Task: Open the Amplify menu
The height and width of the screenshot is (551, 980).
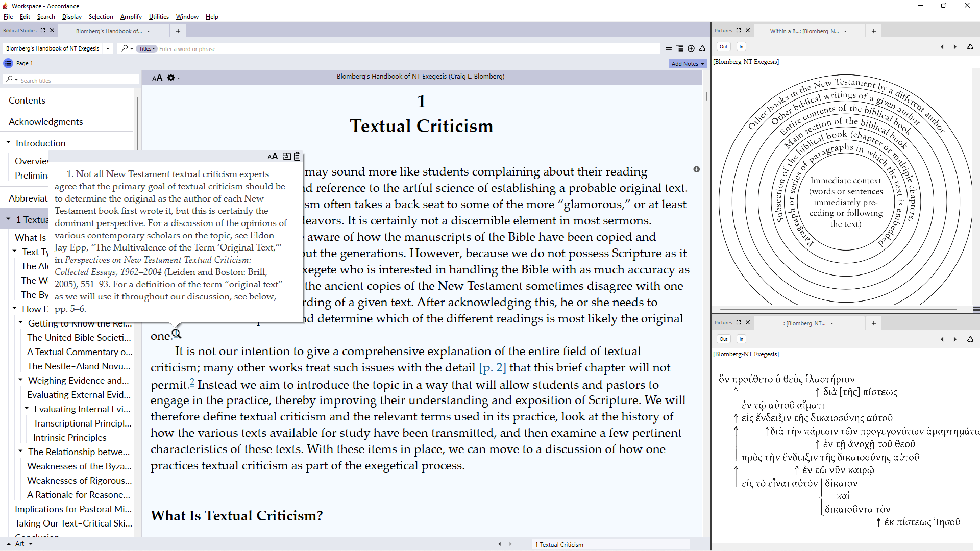Action: [131, 17]
